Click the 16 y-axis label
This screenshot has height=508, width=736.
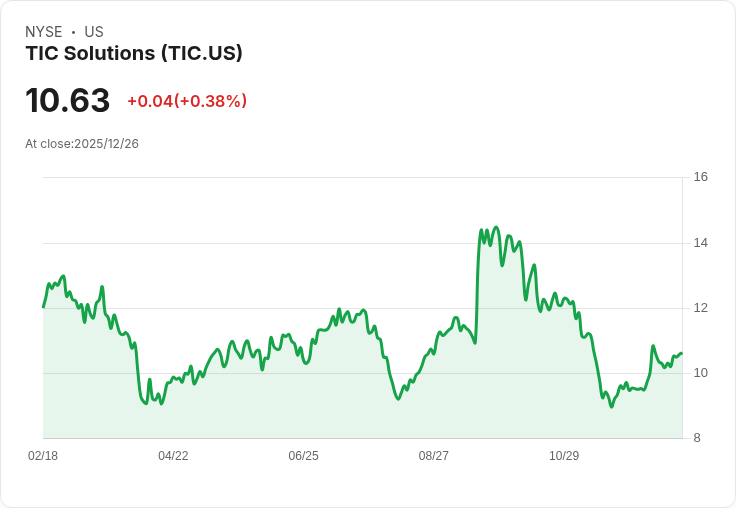pos(701,177)
